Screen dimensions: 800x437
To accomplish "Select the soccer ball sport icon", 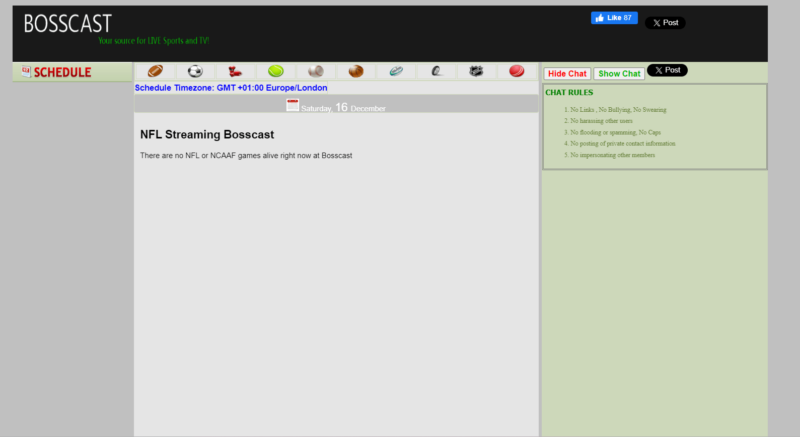I will coord(195,71).
